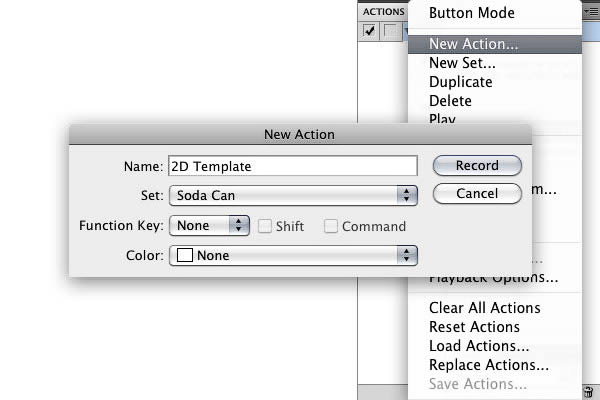
Task: Open the Color dropdown set to None
Action: (293, 255)
